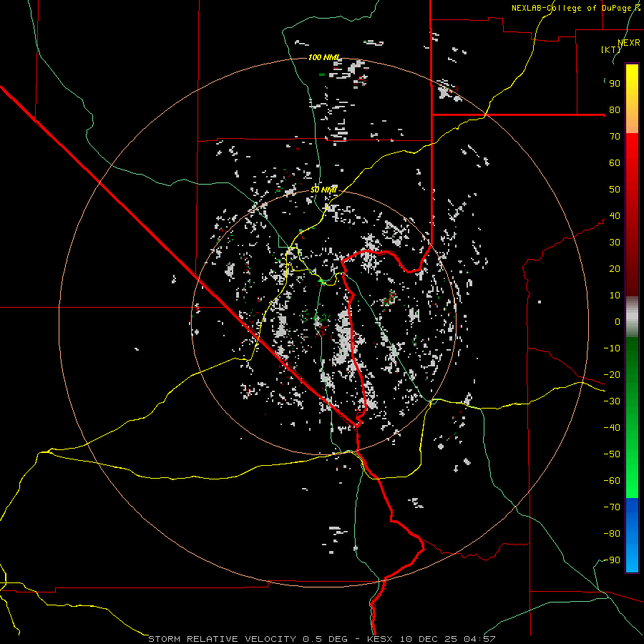644x644 pixels.
Task: Click the -30 scale value
Action: [x=612, y=401]
